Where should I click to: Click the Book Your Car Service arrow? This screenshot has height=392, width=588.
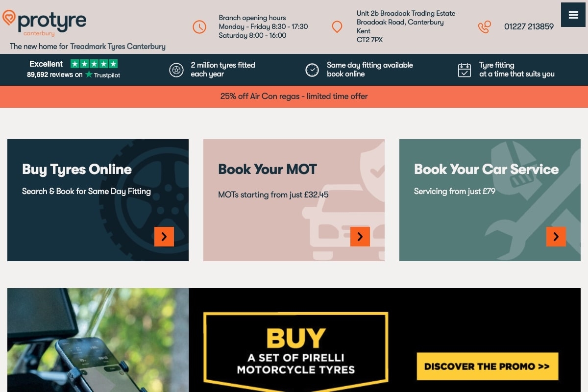click(x=556, y=237)
